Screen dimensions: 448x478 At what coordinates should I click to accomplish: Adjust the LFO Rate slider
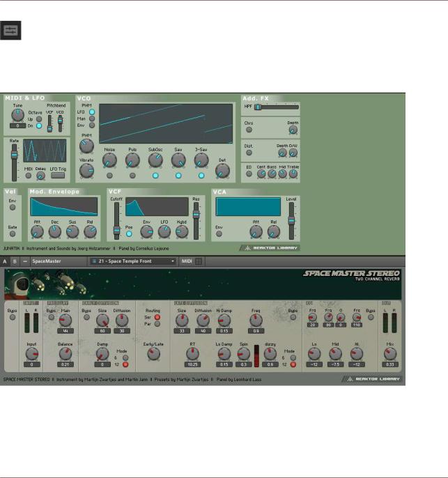(14, 162)
